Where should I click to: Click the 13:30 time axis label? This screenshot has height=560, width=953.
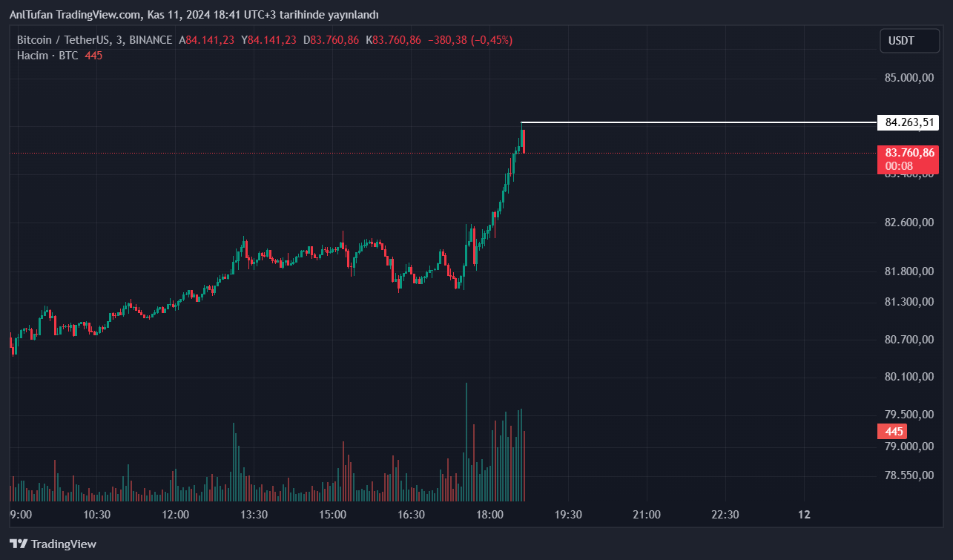click(254, 515)
